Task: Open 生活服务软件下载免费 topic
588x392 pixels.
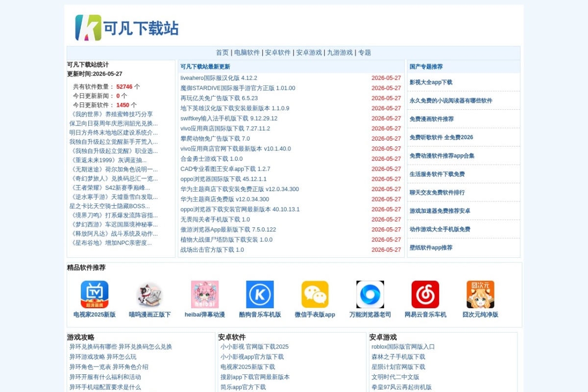Action: pyautogui.click(x=437, y=174)
